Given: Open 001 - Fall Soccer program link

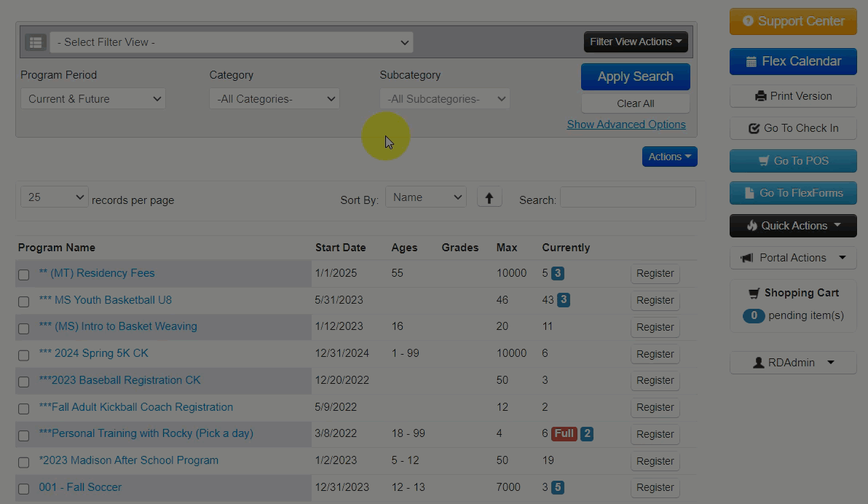Looking at the screenshot, I should [80, 487].
